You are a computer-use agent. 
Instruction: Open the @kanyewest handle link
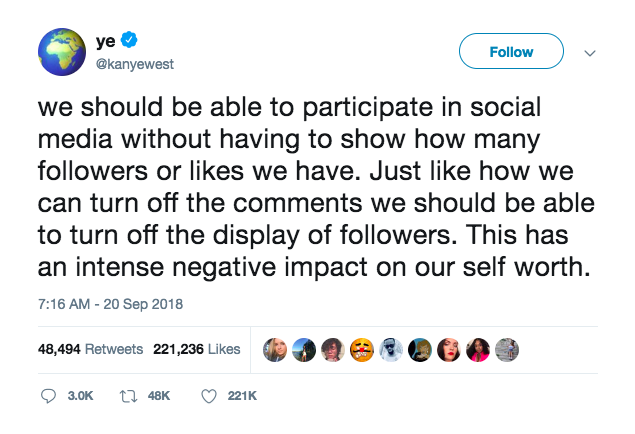[134, 64]
